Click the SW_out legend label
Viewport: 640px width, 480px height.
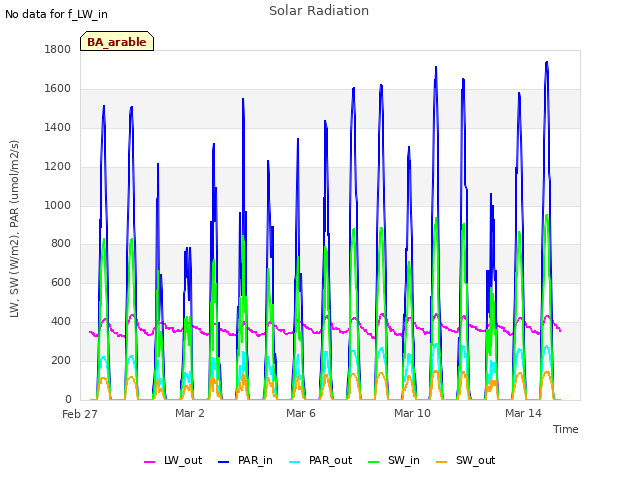(476, 460)
